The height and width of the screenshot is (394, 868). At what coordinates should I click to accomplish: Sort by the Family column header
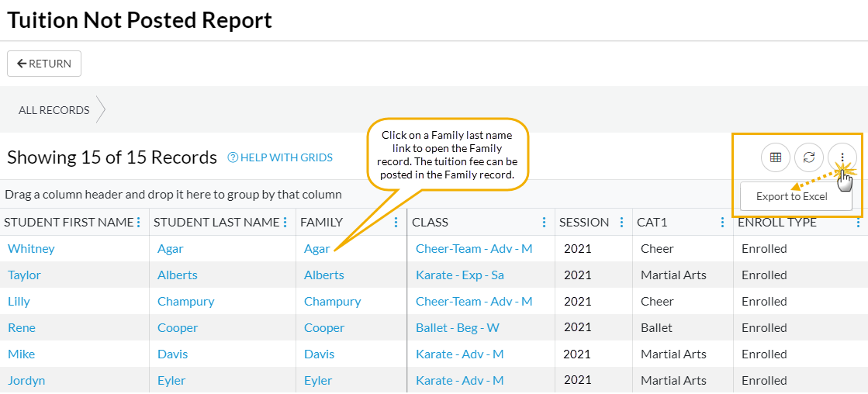pos(321,223)
